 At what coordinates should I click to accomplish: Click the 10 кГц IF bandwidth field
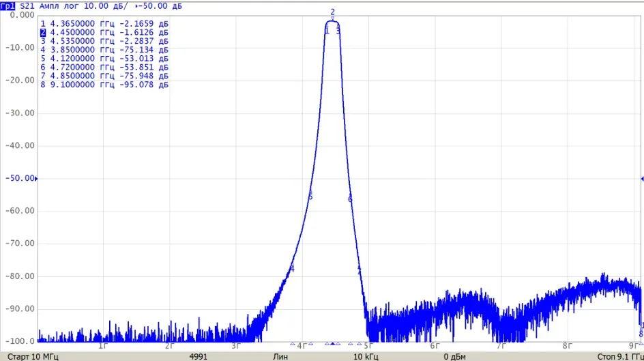366,356
